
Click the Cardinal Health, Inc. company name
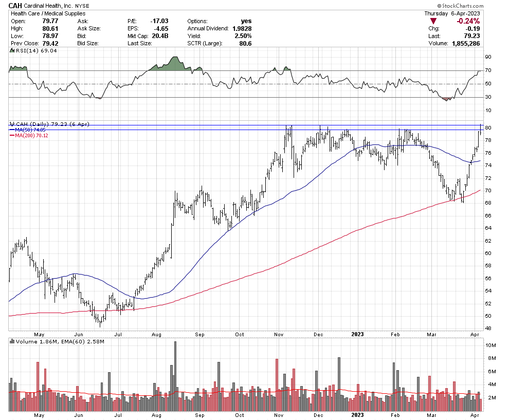tap(48, 6)
